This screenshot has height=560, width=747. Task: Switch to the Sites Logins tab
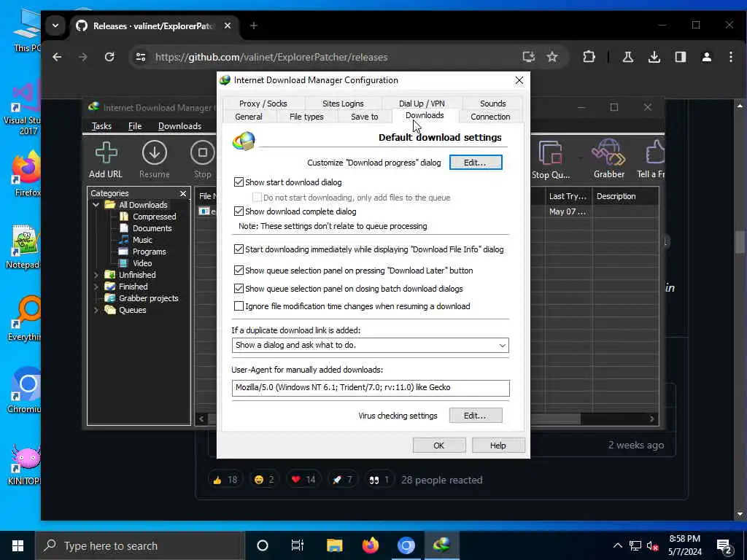[343, 104]
